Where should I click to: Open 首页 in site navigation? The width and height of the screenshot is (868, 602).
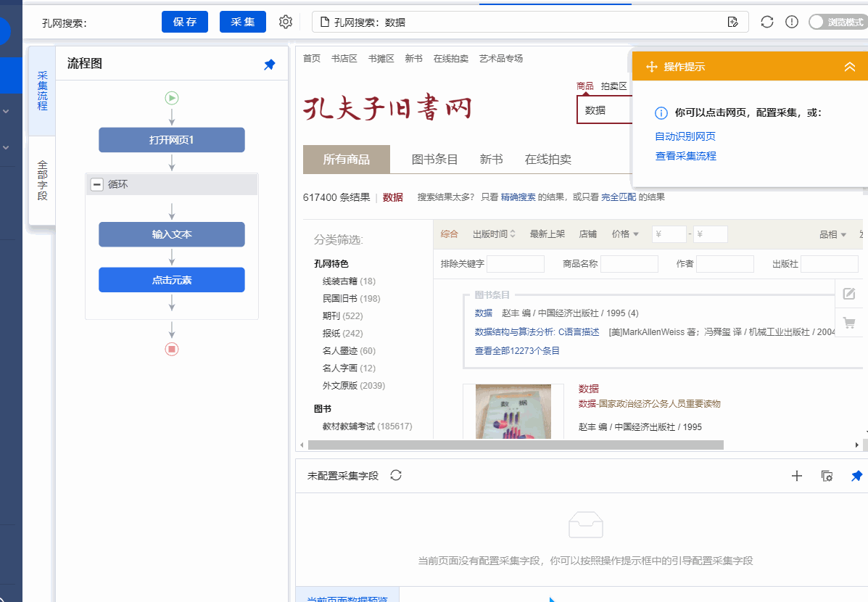click(312, 59)
